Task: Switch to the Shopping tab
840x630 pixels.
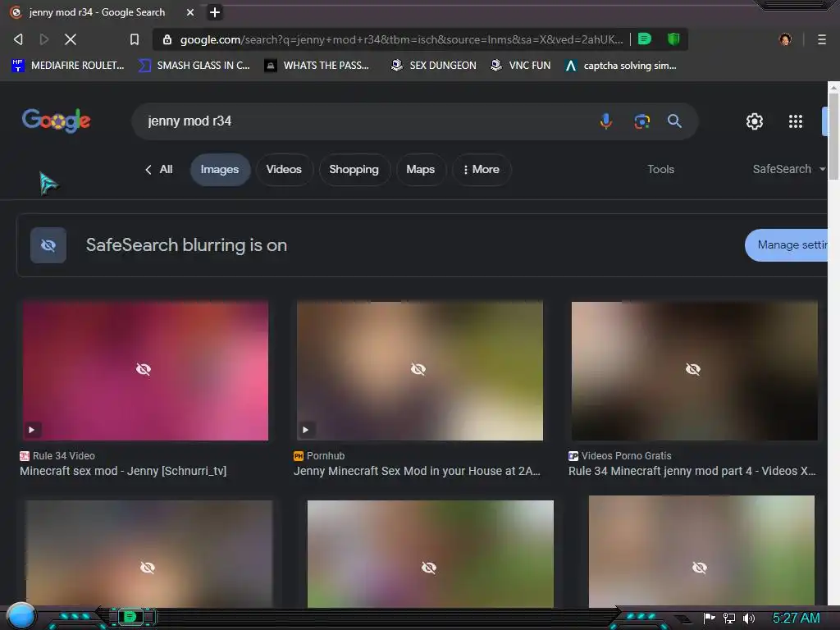Action: 354,169
